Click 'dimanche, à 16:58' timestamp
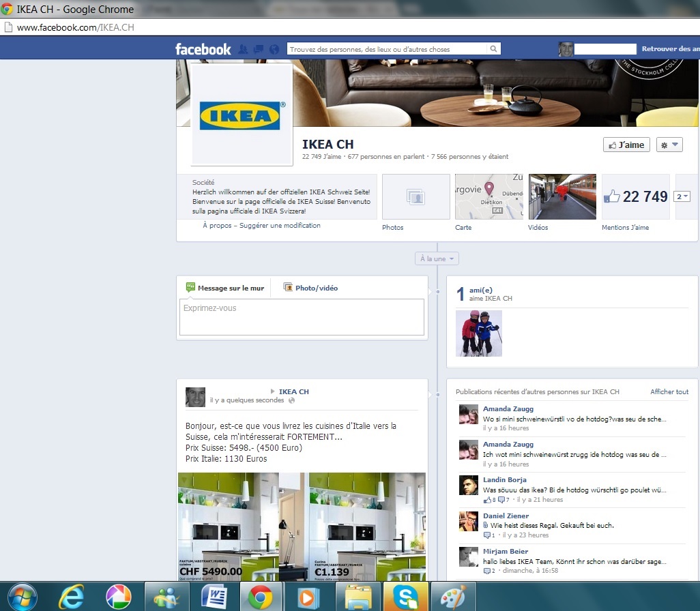This screenshot has width=700, height=611. (530, 570)
